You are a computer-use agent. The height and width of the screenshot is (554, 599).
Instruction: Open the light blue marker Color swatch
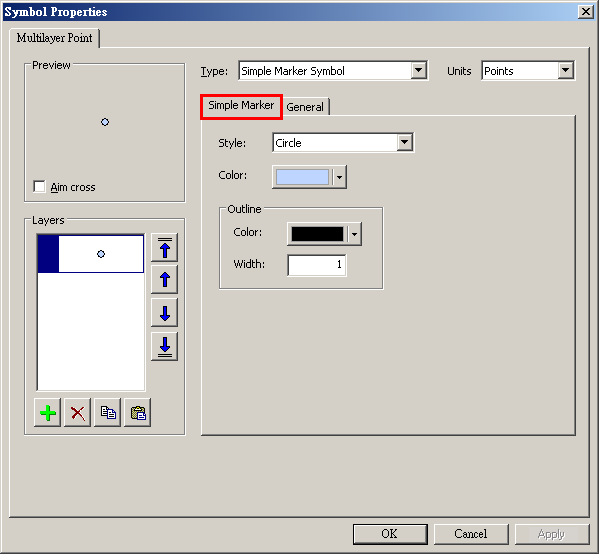[309, 177]
